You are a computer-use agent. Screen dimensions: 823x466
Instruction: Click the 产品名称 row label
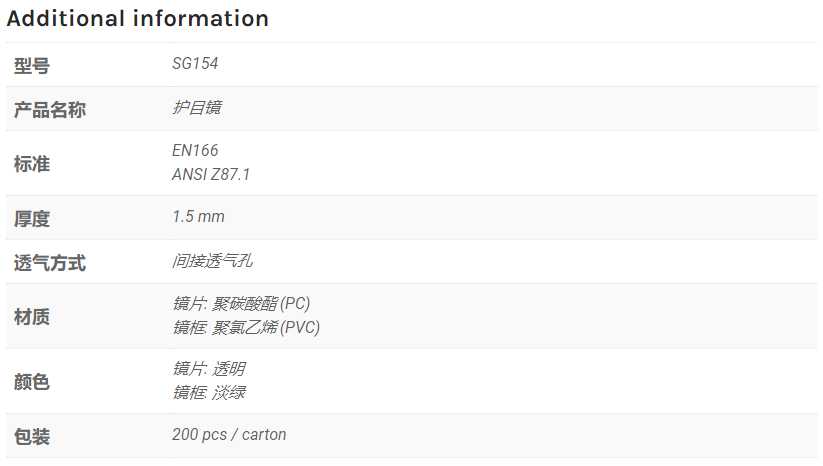[50, 110]
